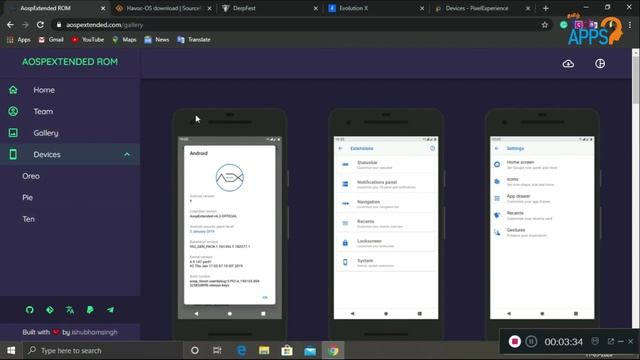Image resolution: width=640 pixels, height=360 pixels.
Task: Stop the screen recording
Action: click(514, 341)
